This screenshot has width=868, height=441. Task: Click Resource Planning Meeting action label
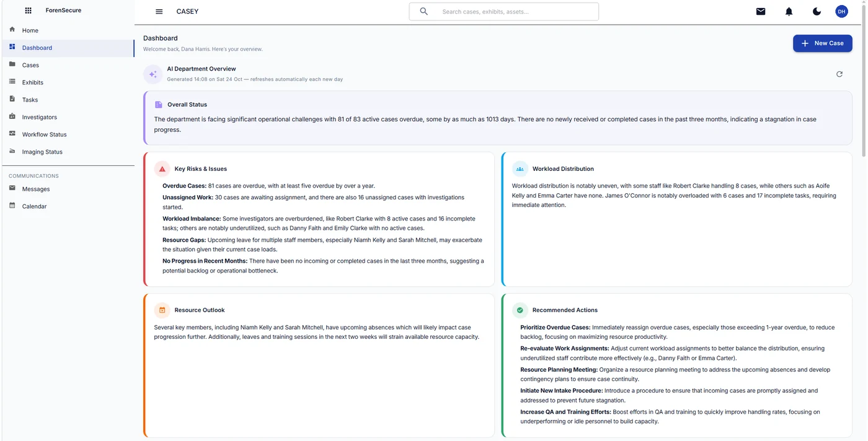pyautogui.click(x=559, y=369)
